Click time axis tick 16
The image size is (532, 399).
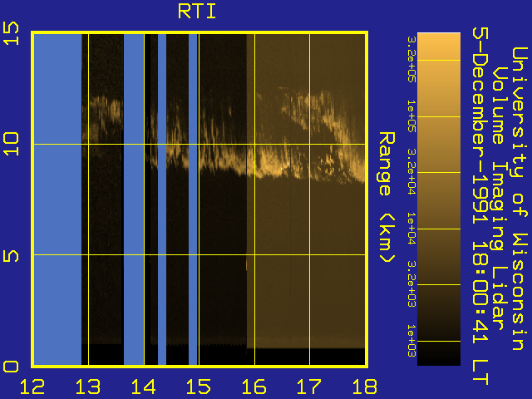pyautogui.click(x=254, y=387)
